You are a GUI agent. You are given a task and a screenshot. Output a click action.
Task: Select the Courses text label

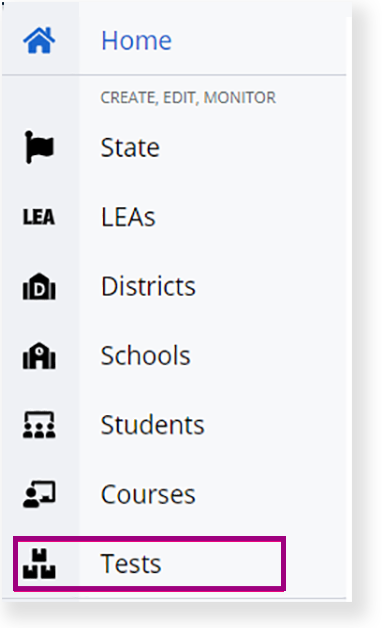[x=148, y=495]
